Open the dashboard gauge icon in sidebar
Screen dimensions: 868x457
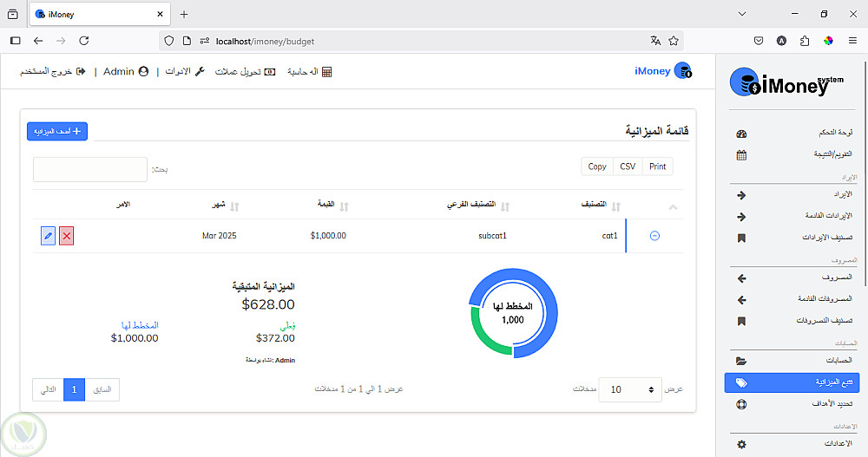(x=741, y=134)
